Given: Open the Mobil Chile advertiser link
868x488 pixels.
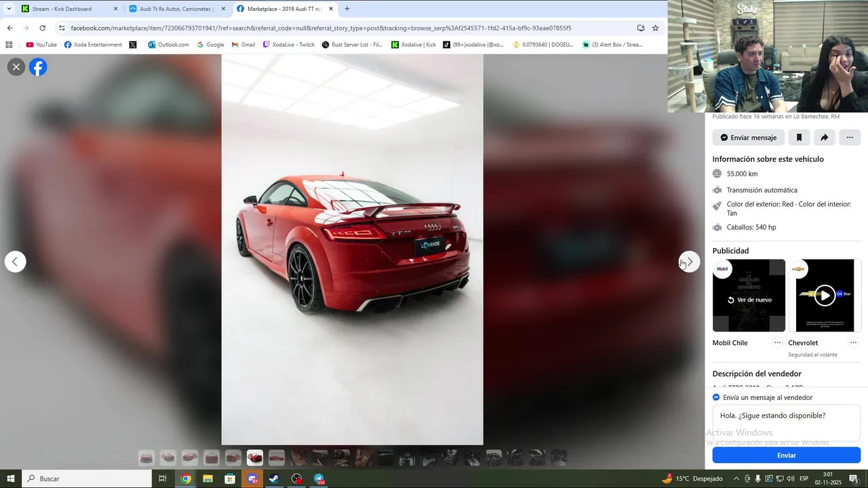Looking at the screenshot, I should point(730,343).
